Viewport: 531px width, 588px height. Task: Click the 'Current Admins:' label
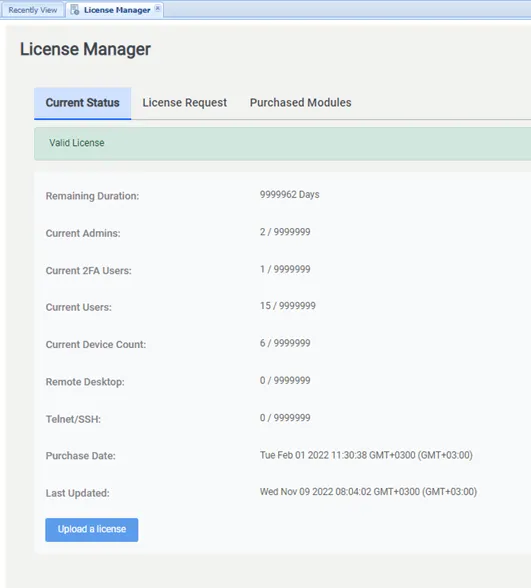[x=83, y=233]
